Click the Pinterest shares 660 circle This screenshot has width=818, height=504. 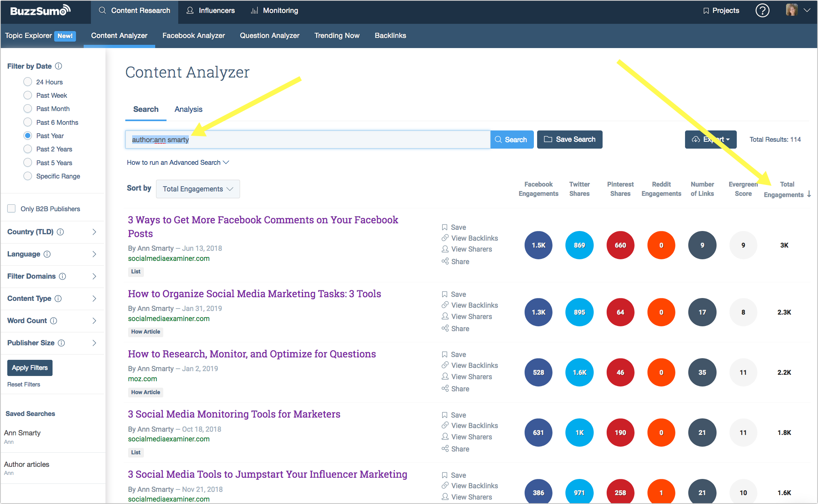620,245
